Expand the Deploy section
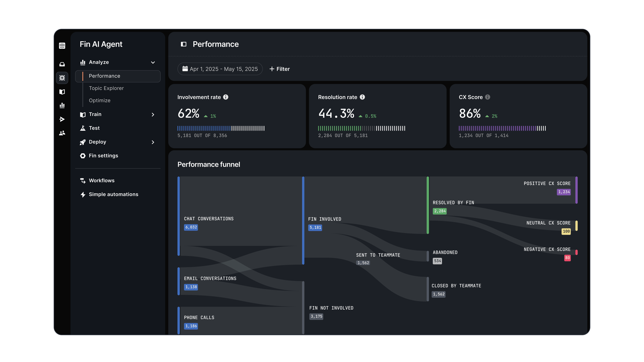 click(x=153, y=142)
